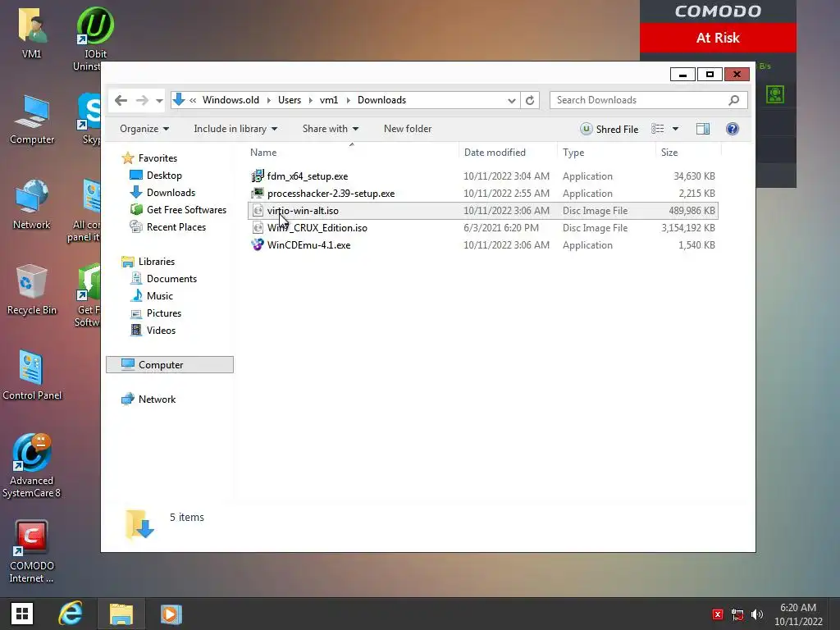Launch Internet Explorer from the taskbar
Viewport: 840px width, 630px height.
[x=71, y=614]
